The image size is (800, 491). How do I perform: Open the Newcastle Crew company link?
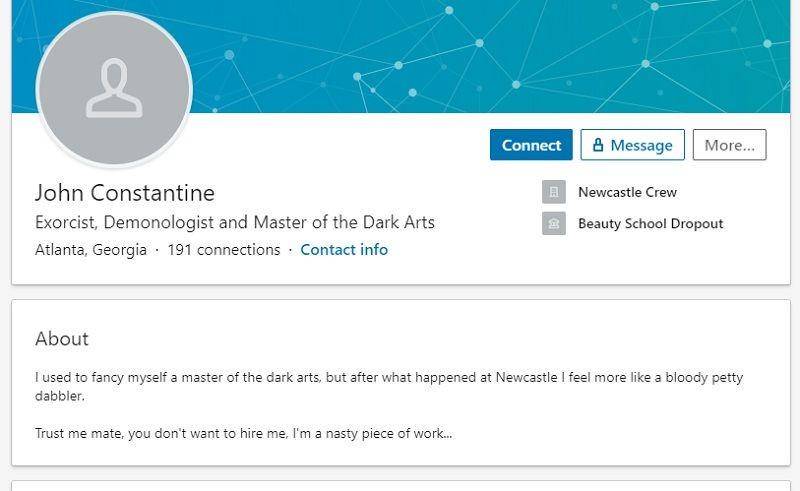coord(627,192)
